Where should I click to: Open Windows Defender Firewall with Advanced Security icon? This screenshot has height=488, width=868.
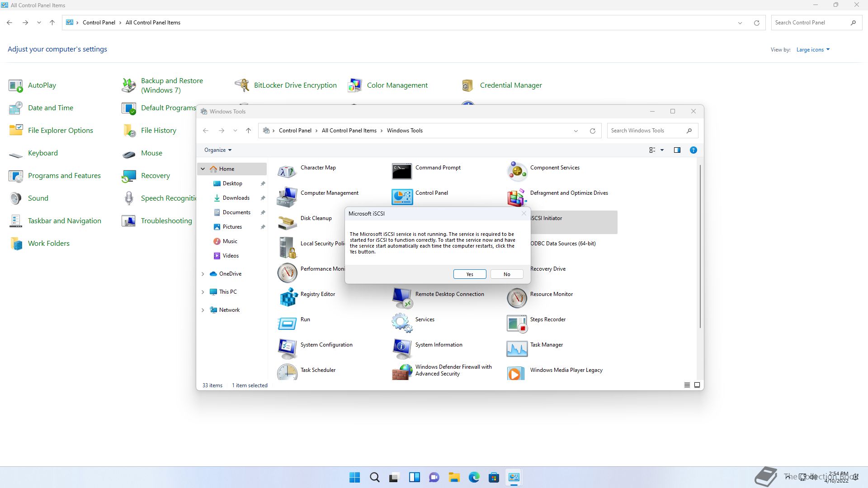coord(402,372)
